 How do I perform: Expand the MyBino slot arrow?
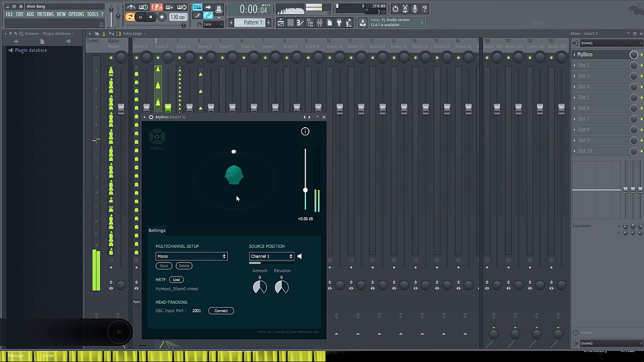coord(575,54)
